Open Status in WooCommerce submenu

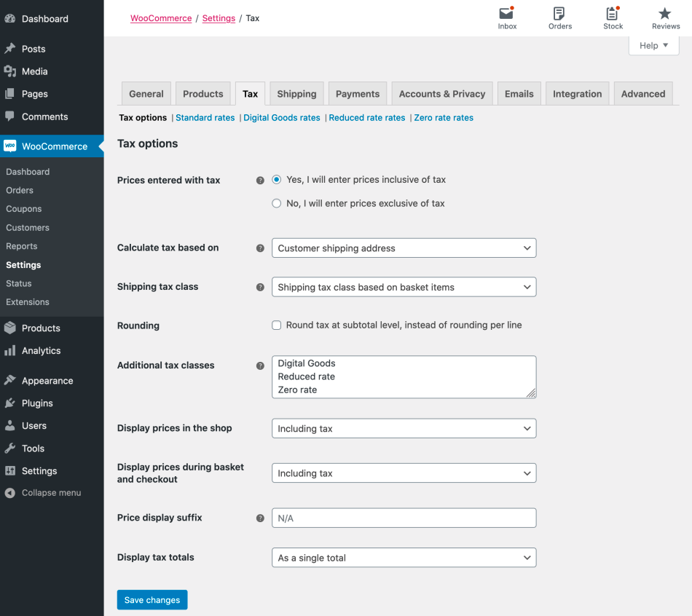coord(18,283)
